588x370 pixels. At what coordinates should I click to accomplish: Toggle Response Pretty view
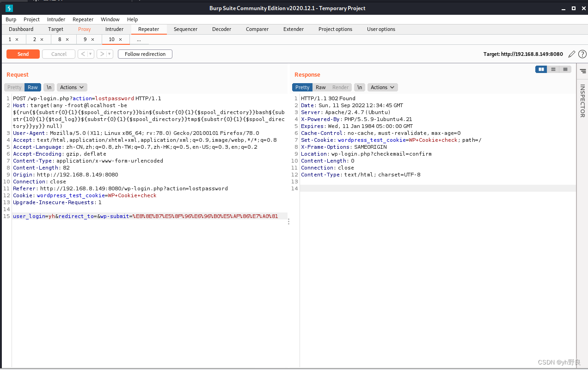(302, 87)
